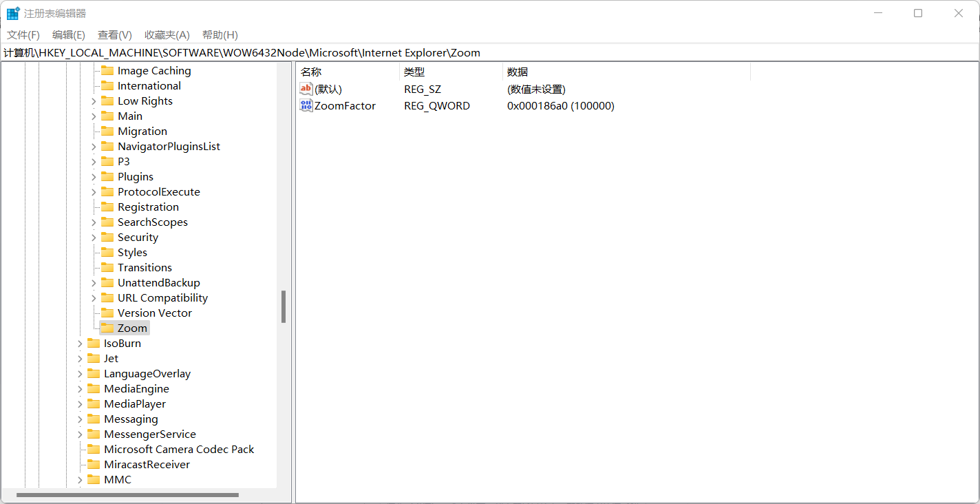The image size is (980, 504).
Task: Open the 收藏夹(A) menu
Action: tap(167, 34)
